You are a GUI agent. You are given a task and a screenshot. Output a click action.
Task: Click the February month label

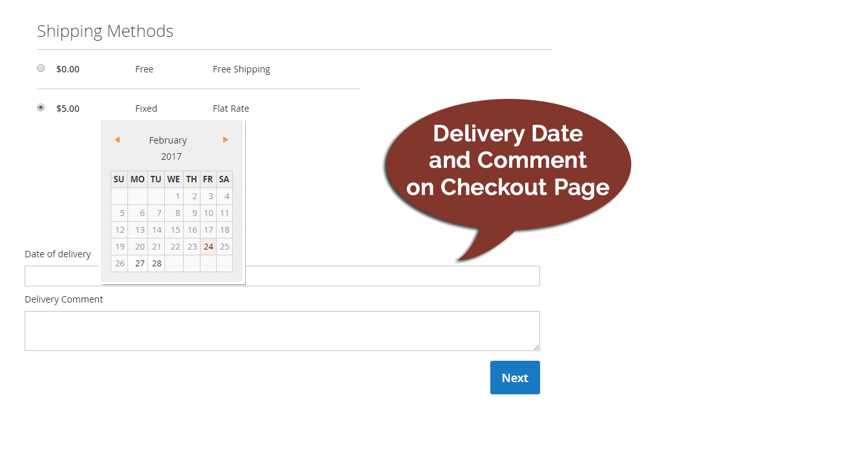[168, 140]
